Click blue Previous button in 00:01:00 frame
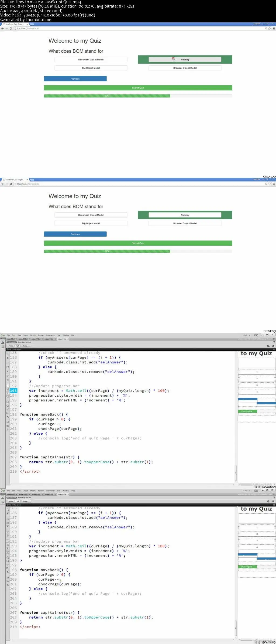This screenshot has width=276, height=644. pos(75,79)
